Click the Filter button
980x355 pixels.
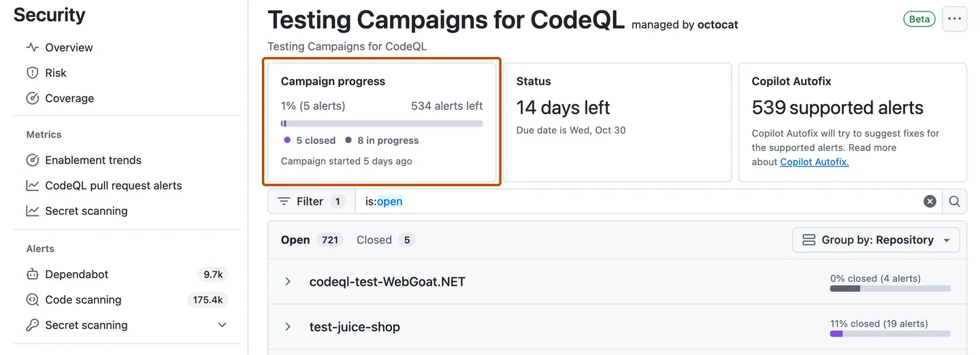[311, 201]
